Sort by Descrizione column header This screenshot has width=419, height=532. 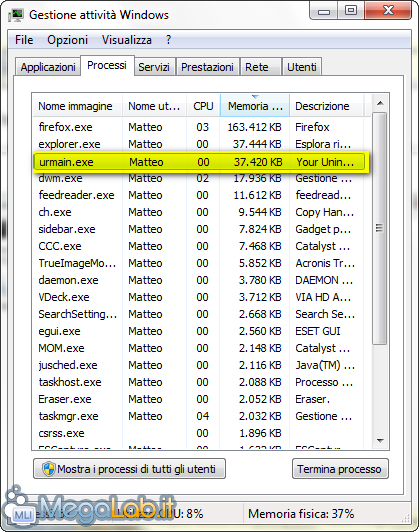click(326, 106)
